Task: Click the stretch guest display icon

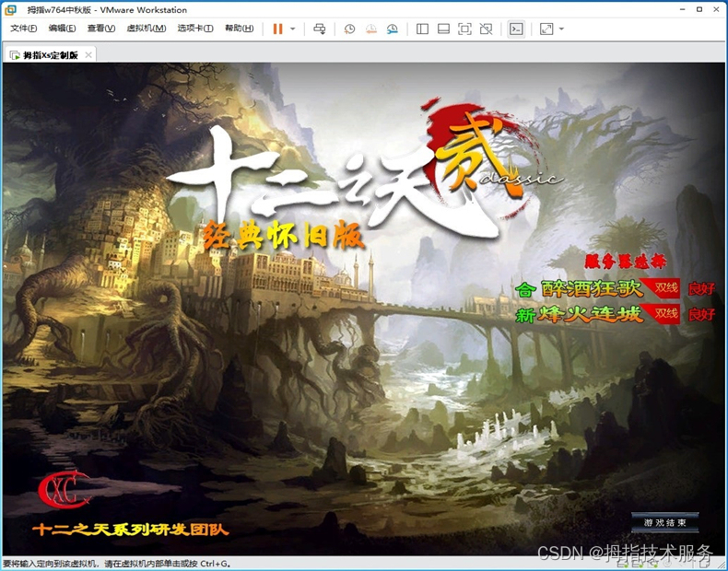Action: click(x=546, y=29)
